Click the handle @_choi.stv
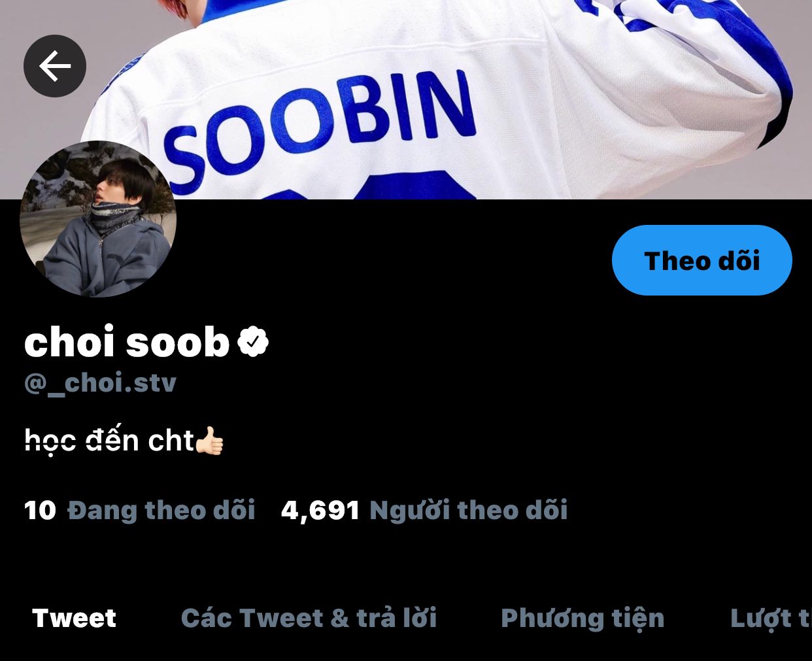This screenshot has height=661, width=812. [x=100, y=382]
